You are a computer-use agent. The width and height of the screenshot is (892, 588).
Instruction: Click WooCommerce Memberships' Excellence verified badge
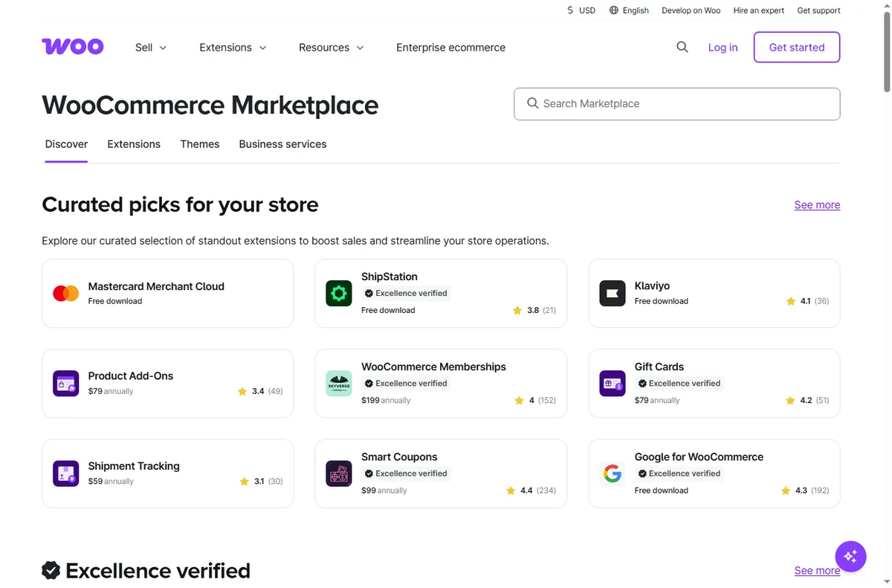pyautogui.click(x=406, y=383)
